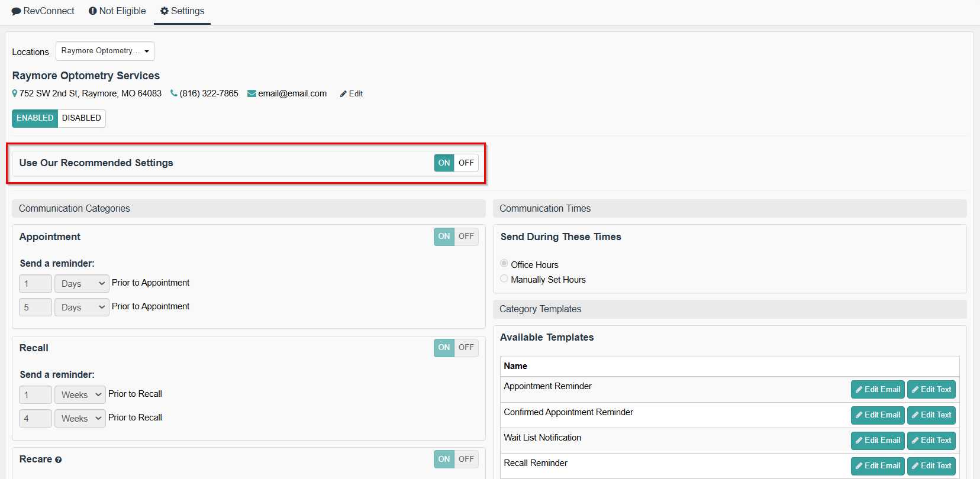Select the Office Hours radio option
The width and height of the screenshot is (980, 479).
tap(504, 263)
